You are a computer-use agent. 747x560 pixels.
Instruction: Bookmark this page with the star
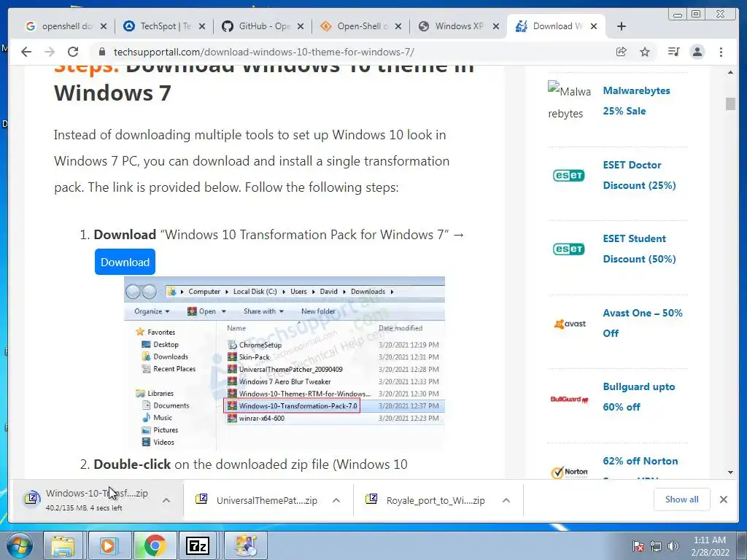pyautogui.click(x=645, y=52)
